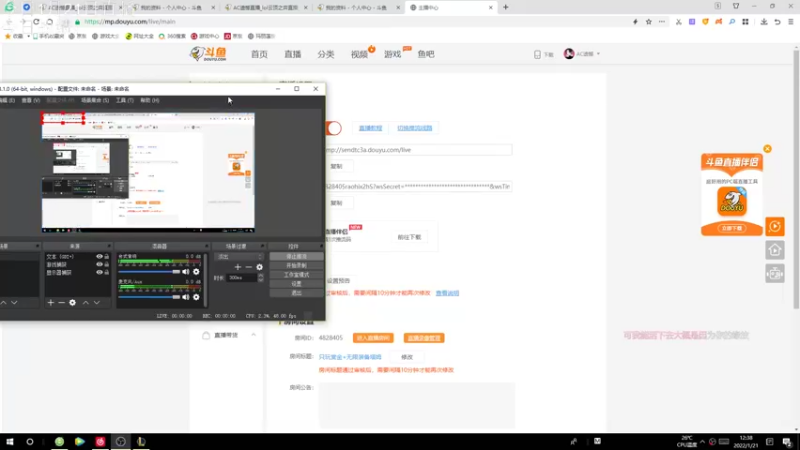Click the robot icon in right sidebar
The width and height of the screenshot is (800, 450).
774,274
